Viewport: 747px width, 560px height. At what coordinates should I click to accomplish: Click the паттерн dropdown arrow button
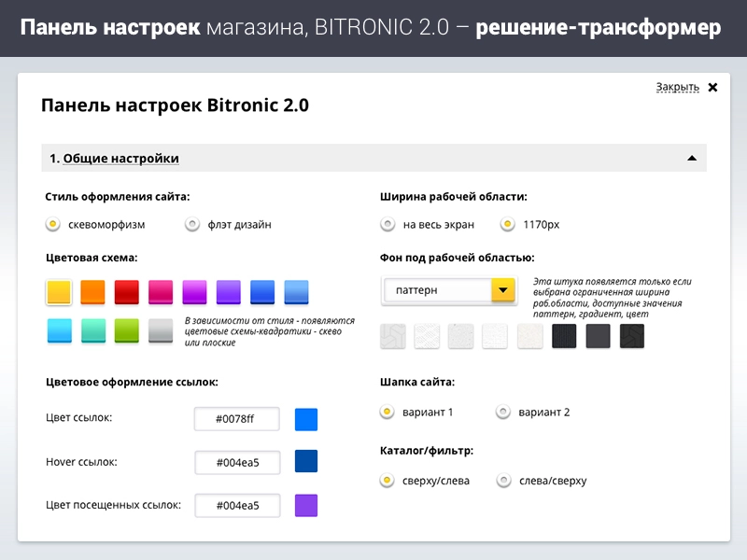point(502,290)
